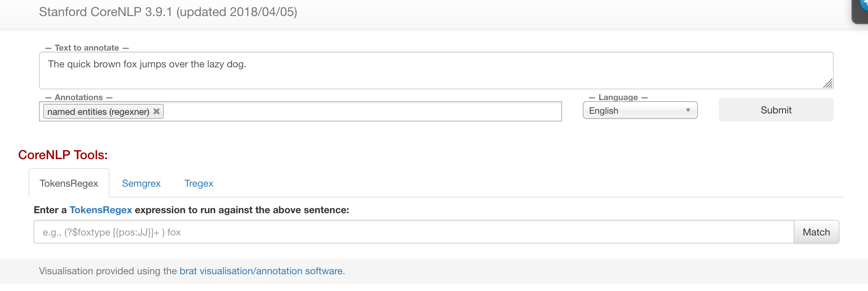Screen dimensions: 868x291
Task: Click the Submit button
Action: coord(776,110)
